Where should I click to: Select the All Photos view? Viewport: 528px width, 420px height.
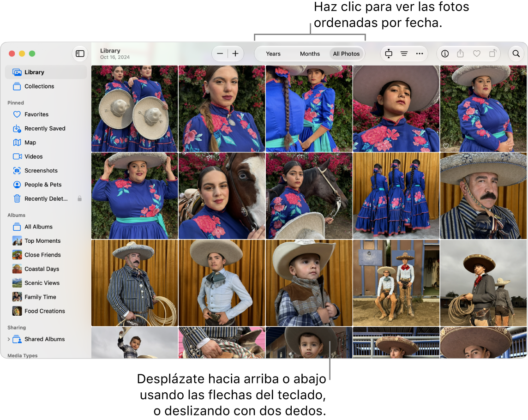tap(346, 54)
